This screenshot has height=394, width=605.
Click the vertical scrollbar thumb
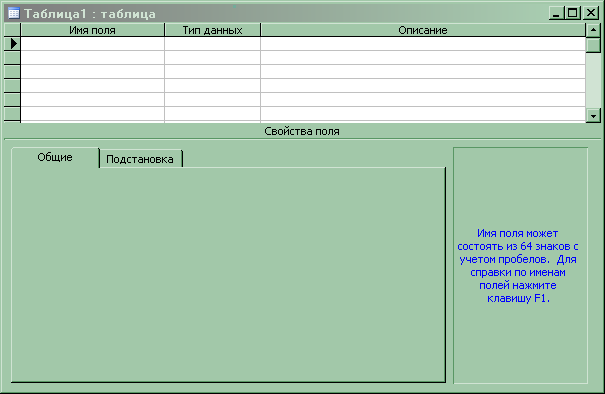point(593,45)
